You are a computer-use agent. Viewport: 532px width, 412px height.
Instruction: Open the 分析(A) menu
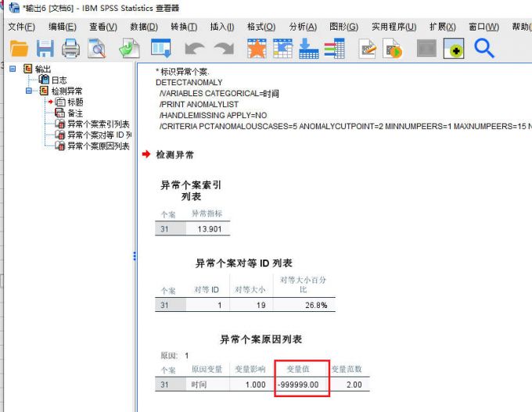[x=303, y=27]
